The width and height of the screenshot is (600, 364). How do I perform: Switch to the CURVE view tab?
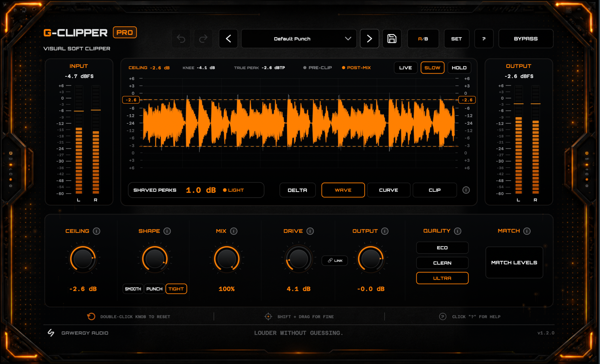coord(389,190)
